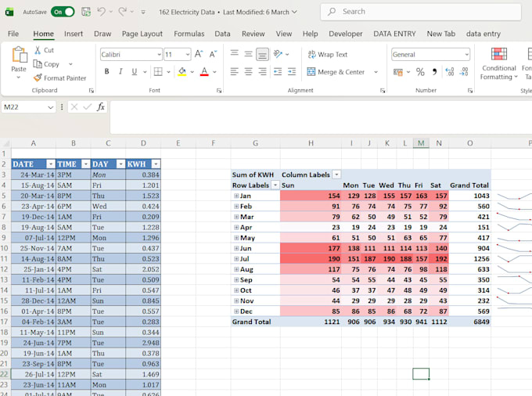The width and height of the screenshot is (532, 396).
Task: Click Decrease Decimal icon
Action: click(x=464, y=72)
